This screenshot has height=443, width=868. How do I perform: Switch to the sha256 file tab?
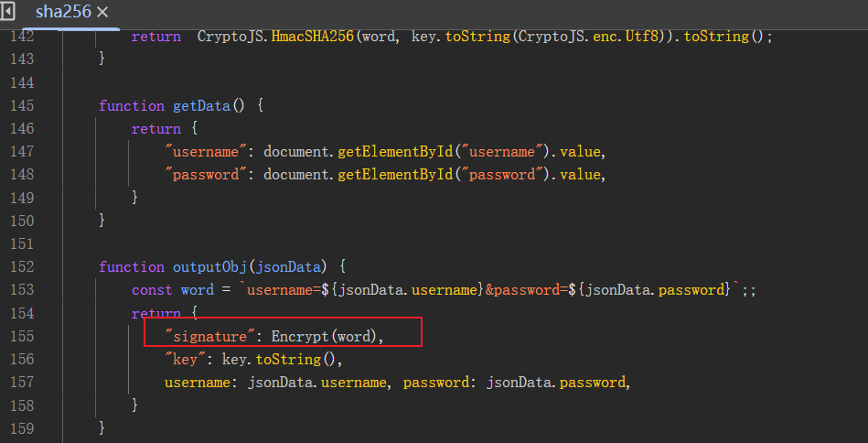[x=63, y=12]
